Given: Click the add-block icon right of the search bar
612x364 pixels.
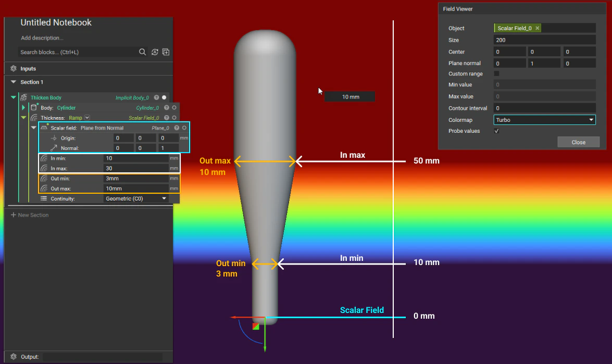Looking at the screenshot, I should 166,52.
